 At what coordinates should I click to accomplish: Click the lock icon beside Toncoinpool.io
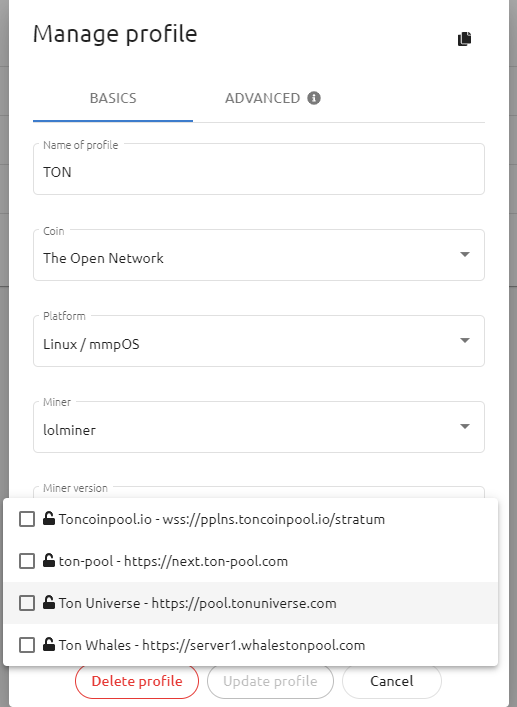click(x=49, y=519)
